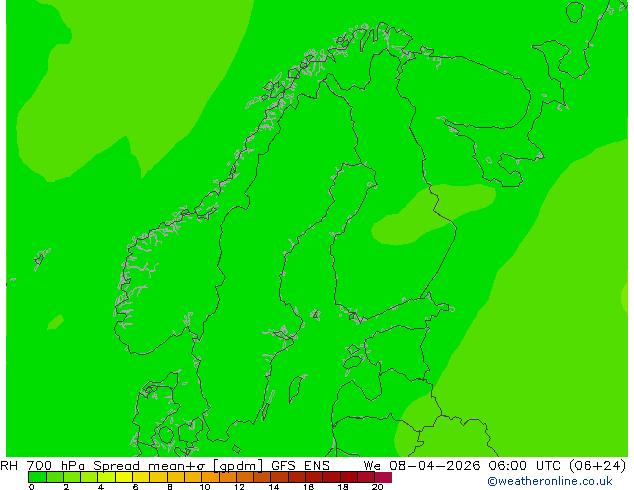Click the legend swatch directly right of label 4

(x=106, y=477)
